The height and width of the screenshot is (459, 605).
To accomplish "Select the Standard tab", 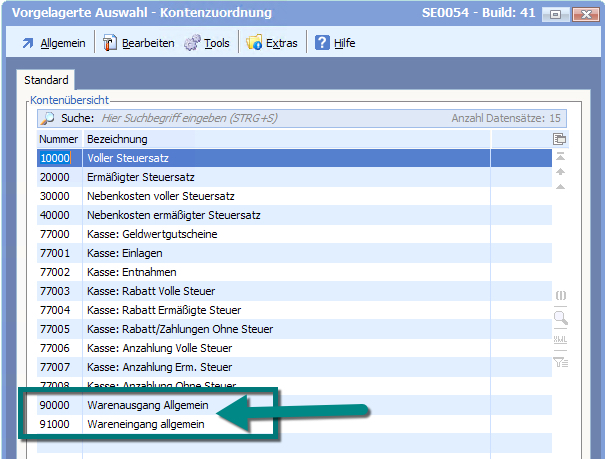I will (x=46, y=80).
